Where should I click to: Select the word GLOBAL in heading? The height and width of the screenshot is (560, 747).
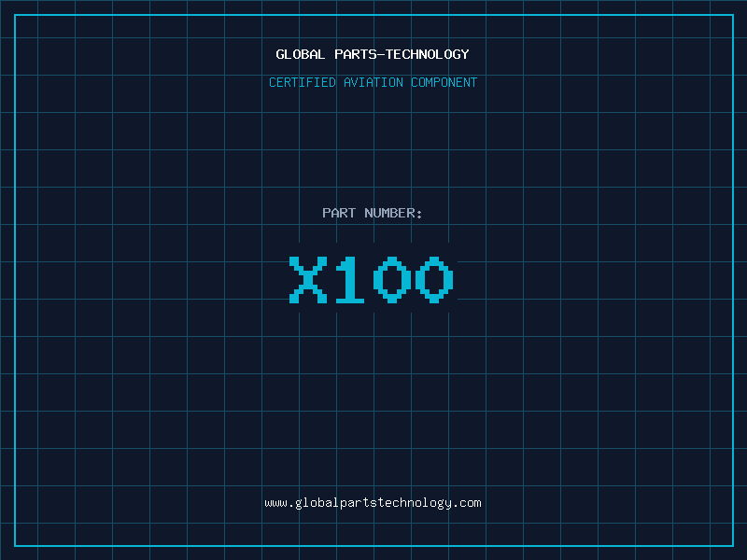pyautogui.click(x=300, y=54)
